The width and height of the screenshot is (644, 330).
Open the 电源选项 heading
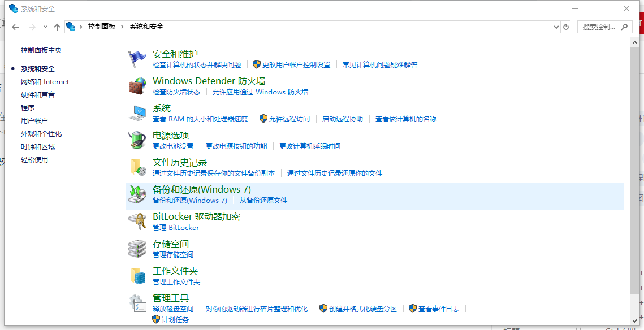coord(171,135)
